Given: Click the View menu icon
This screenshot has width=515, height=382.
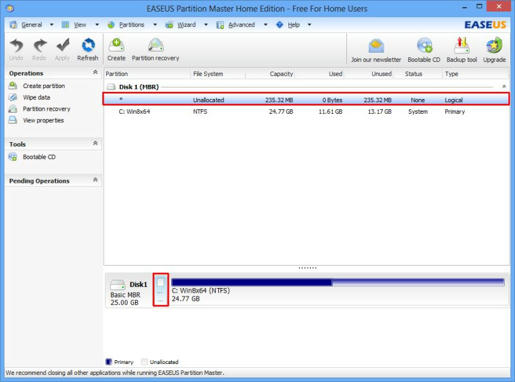Looking at the screenshot, I should point(65,25).
